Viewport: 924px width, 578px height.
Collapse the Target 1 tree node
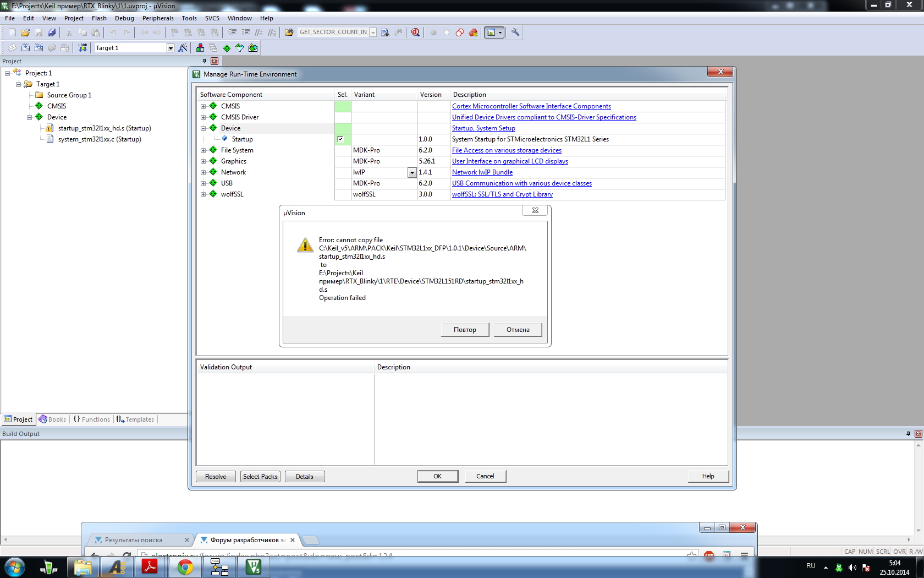18,84
